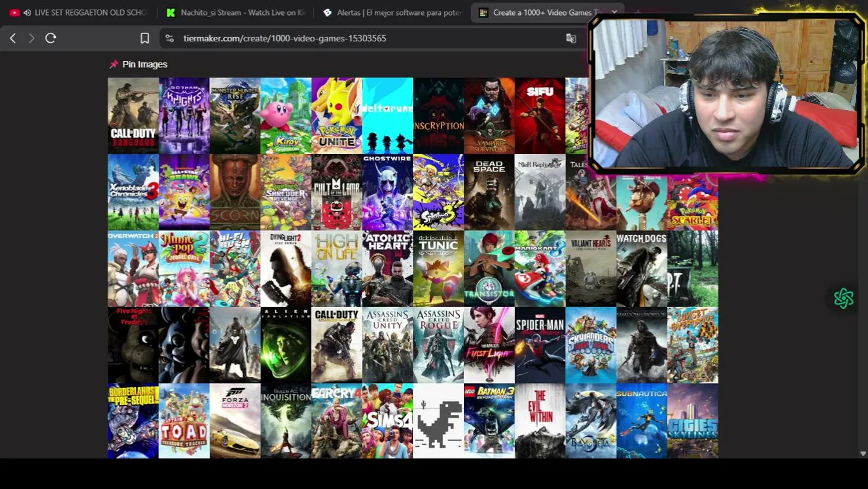The width and height of the screenshot is (868, 489).
Task: Switch to the Nachito_si Stream Kick tab
Action: pos(236,12)
